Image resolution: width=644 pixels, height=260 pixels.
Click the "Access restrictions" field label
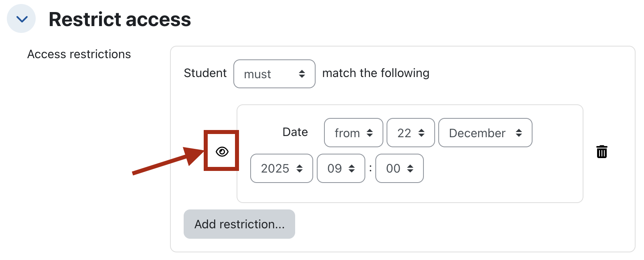tap(79, 54)
